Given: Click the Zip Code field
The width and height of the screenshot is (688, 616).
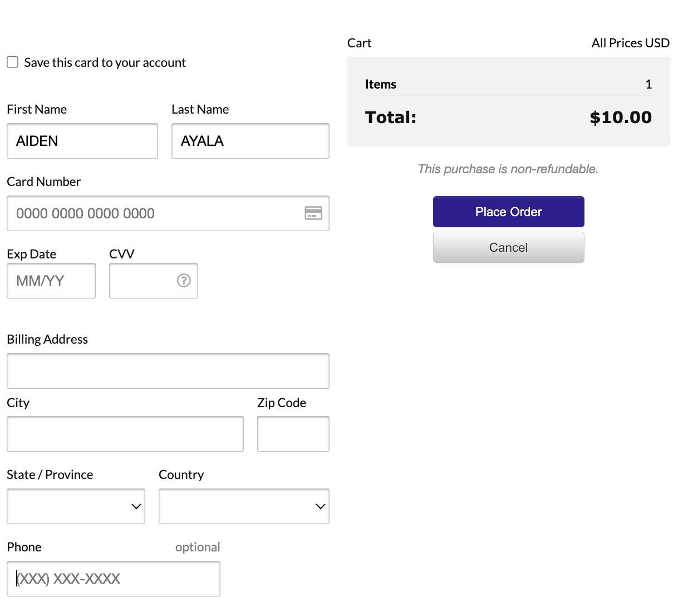Looking at the screenshot, I should coord(293,434).
